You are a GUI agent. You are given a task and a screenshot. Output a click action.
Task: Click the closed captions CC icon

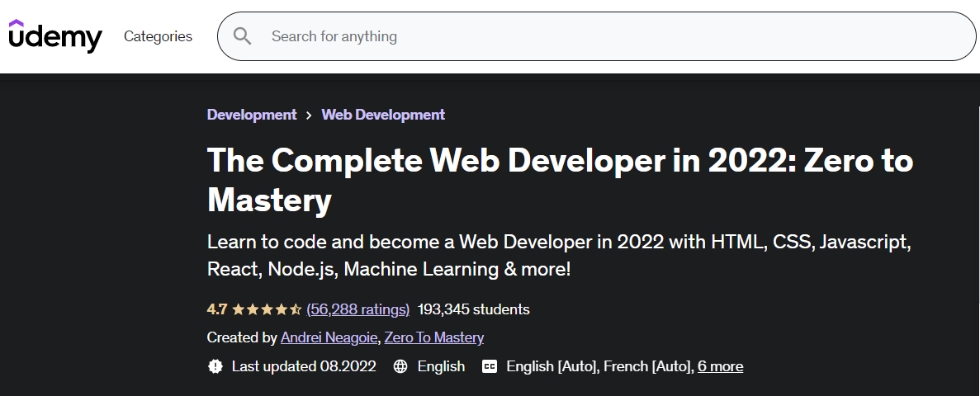pos(490,366)
